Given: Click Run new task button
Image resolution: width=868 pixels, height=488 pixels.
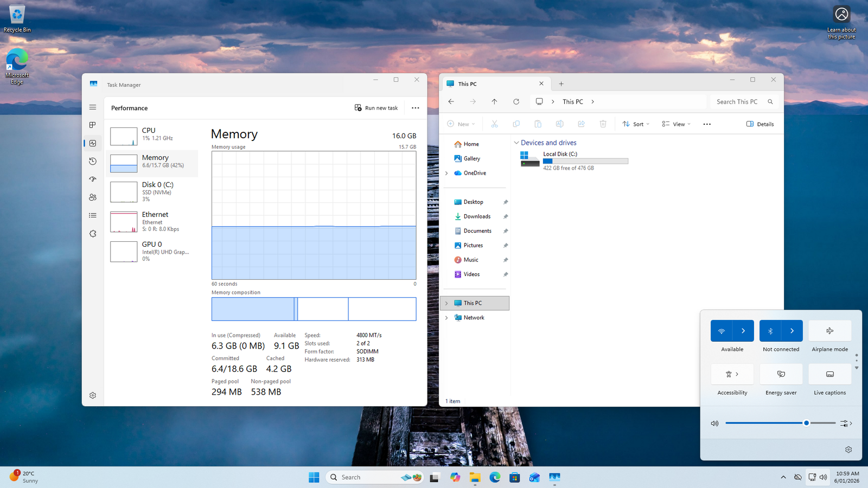Looking at the screenshot, I should [x=376, y=108].
